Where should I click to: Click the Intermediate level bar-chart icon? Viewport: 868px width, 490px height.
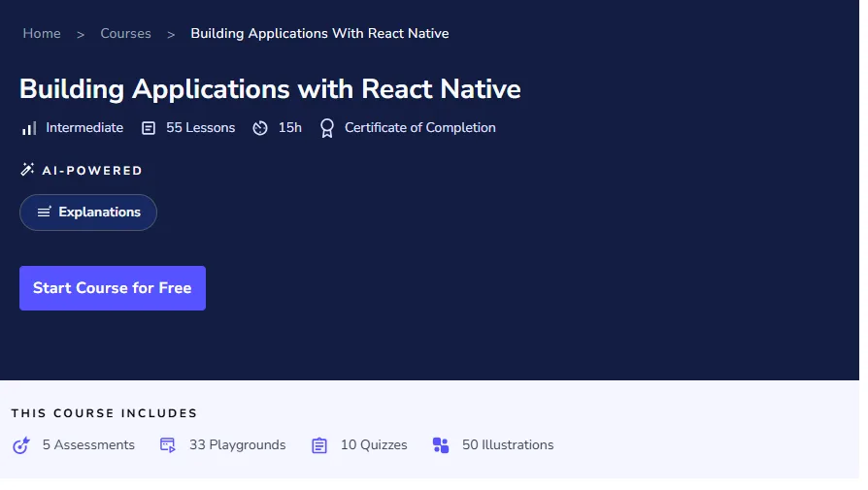(x=29, y=128)
